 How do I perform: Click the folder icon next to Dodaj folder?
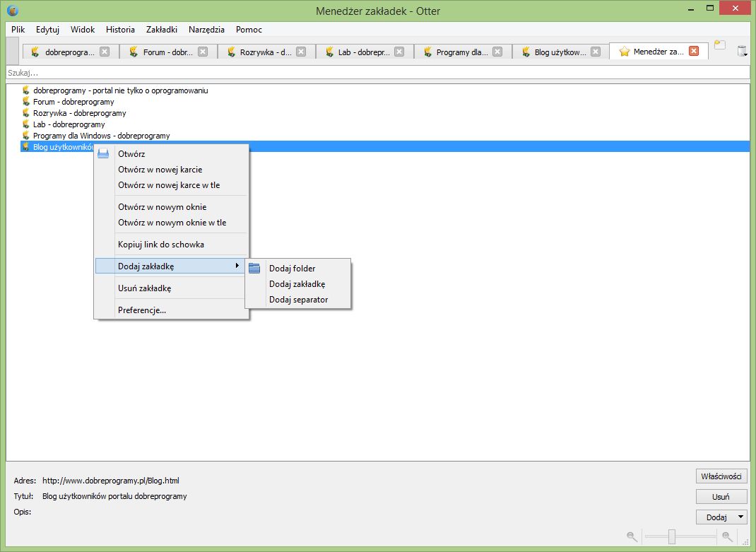click(x=254, y=269)
